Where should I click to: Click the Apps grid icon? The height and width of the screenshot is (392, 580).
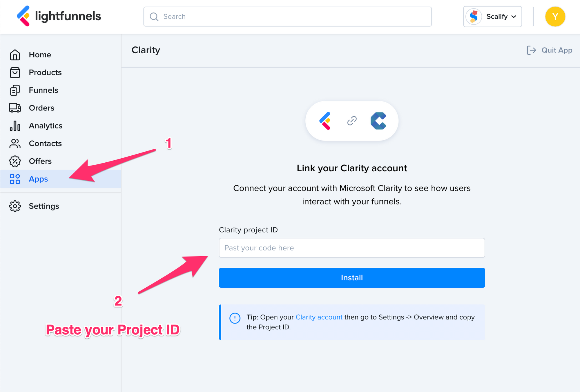coord(15,179)
